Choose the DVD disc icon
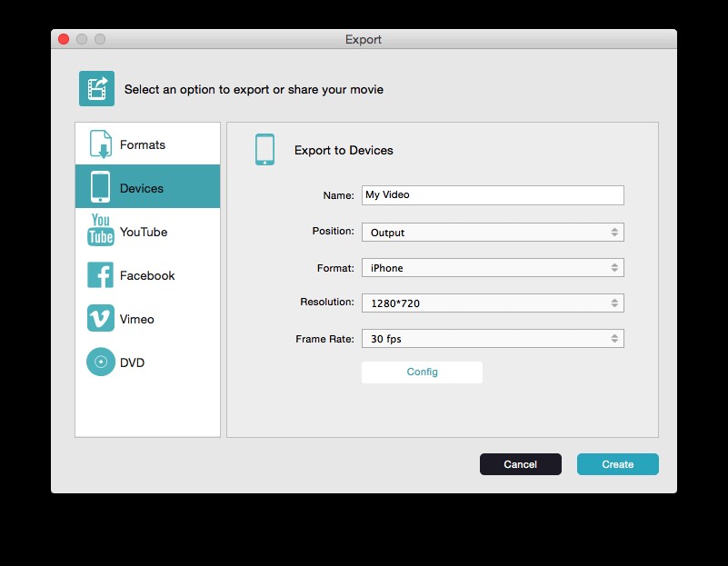Screen dimensions: 728x566 click(x=100, y=362)
